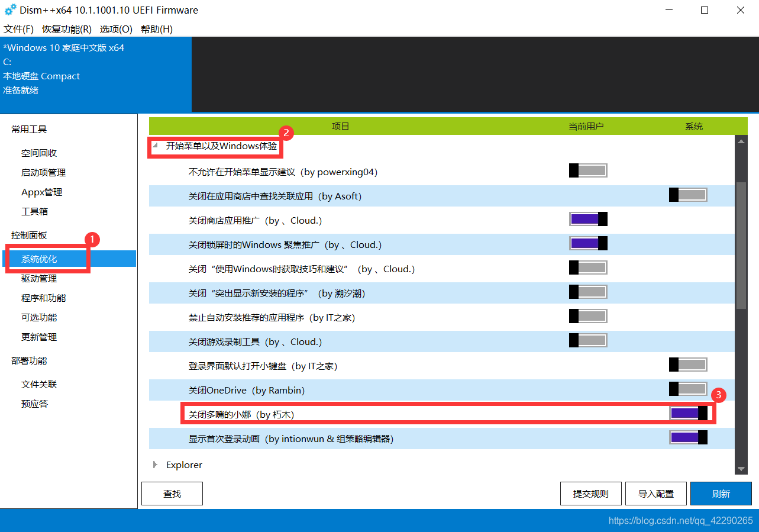Open 预应答 in sidebar
Screen dimensions: 759x532
pyautogui.click(x=34, y=404)
